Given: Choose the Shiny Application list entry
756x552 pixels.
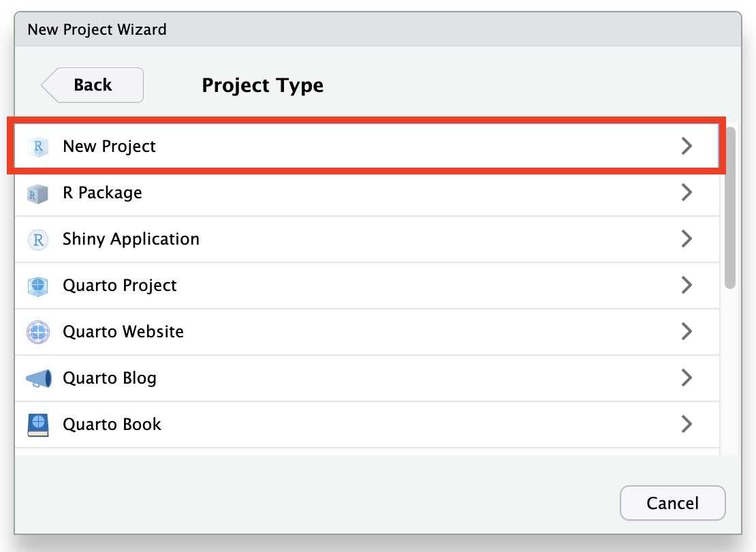Looking at the screenshot, I should 131,239.
